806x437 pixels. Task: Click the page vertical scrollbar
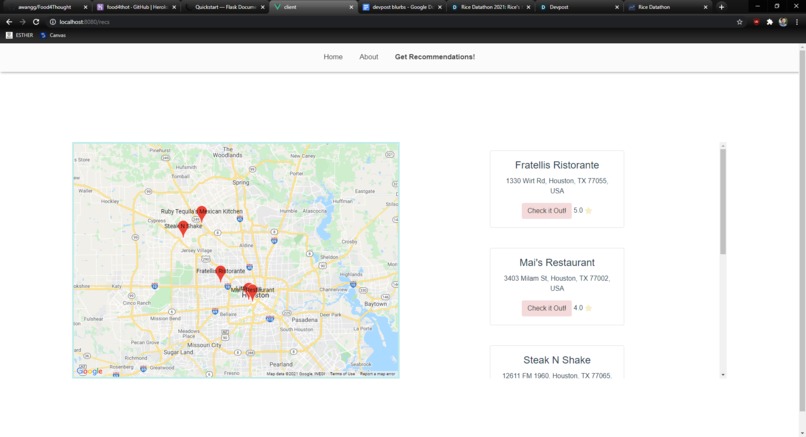[802, 231]
